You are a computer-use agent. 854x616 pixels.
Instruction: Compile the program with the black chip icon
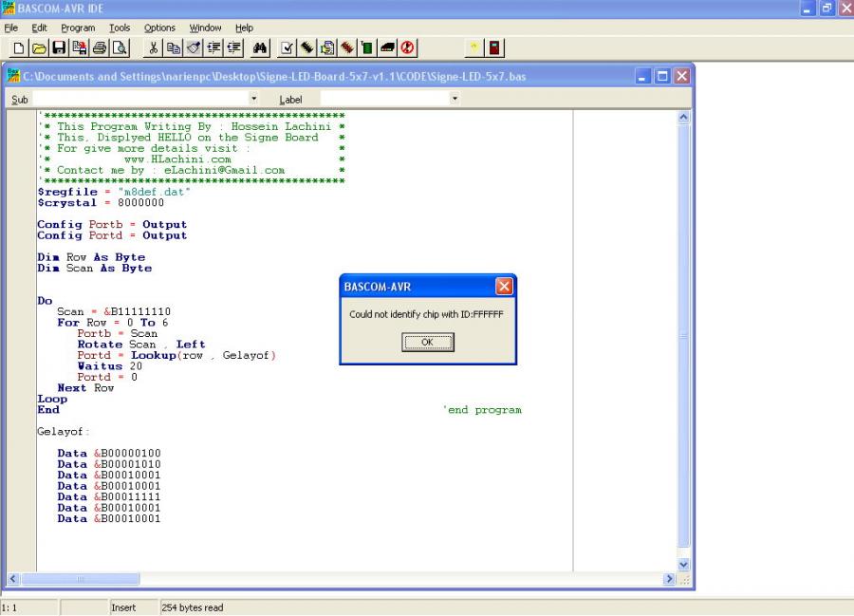tap(306, 47)
